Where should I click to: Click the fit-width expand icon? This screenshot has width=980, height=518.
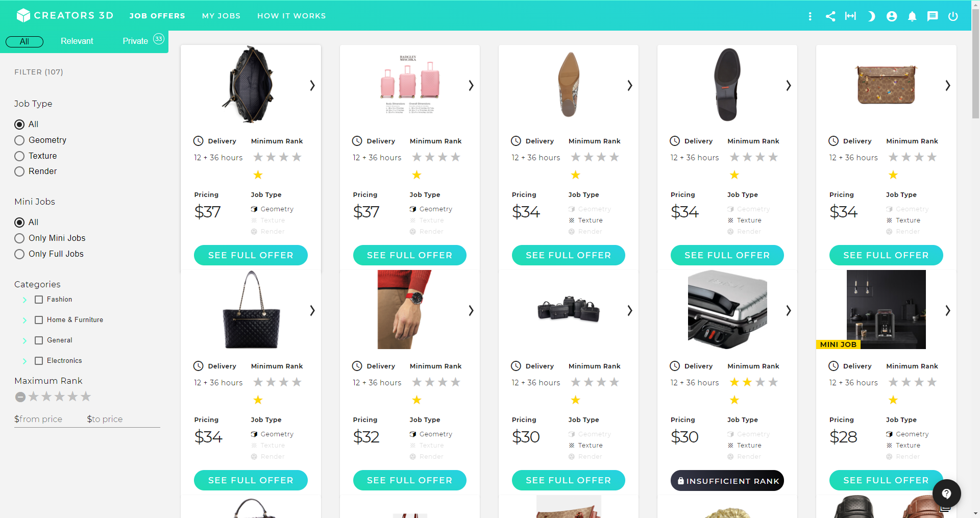pyautogui.click(x=850, y=16)
